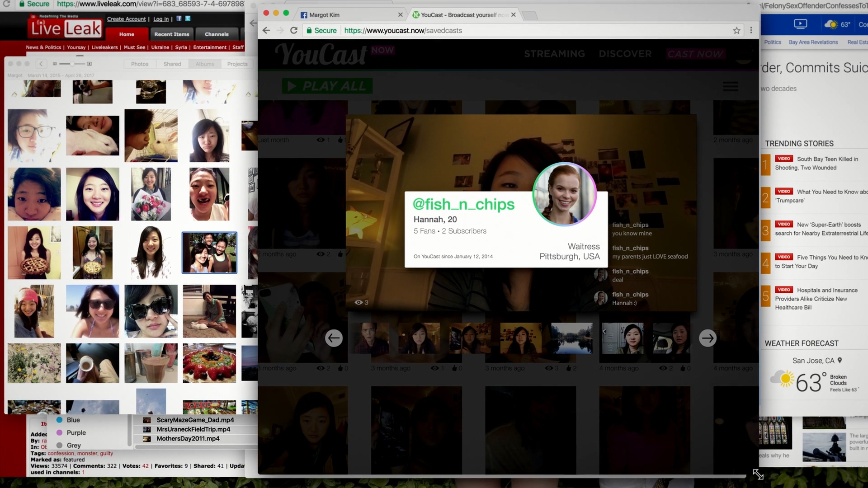Switch to the Projects tab in Photos app
The image size is (868, 488).
[237, 64]
